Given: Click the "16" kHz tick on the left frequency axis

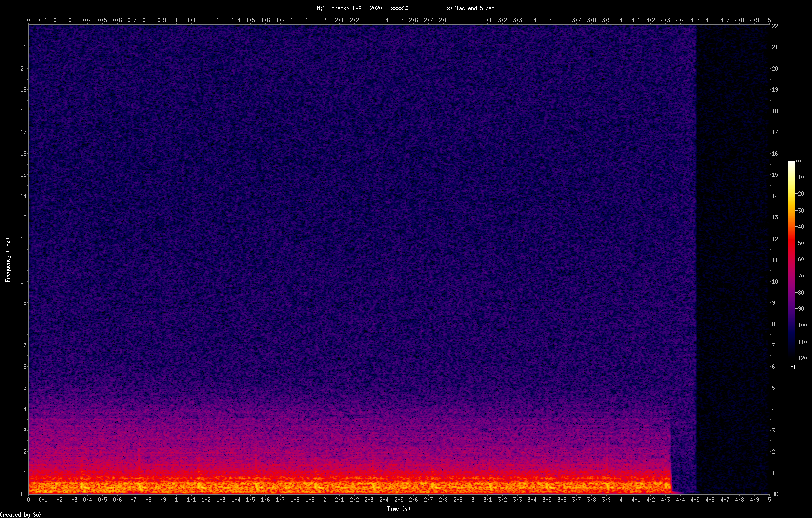Looking at the screenshot, I should [x=23, y=154].
